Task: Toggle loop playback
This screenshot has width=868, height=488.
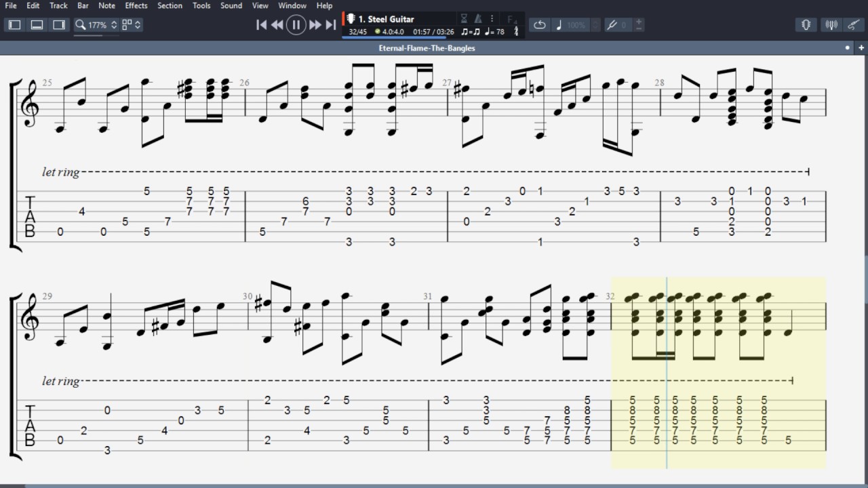Action: [x=540, y=25]
